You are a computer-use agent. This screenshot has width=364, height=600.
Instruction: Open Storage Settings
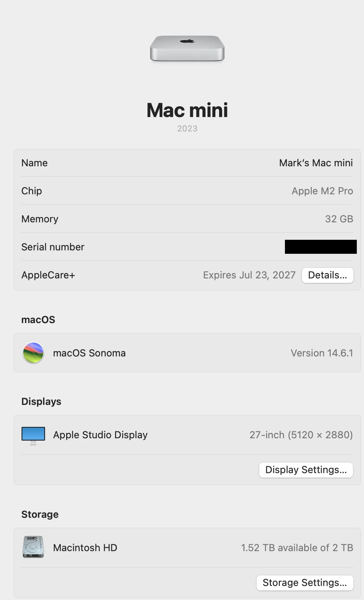coord(305,583)
